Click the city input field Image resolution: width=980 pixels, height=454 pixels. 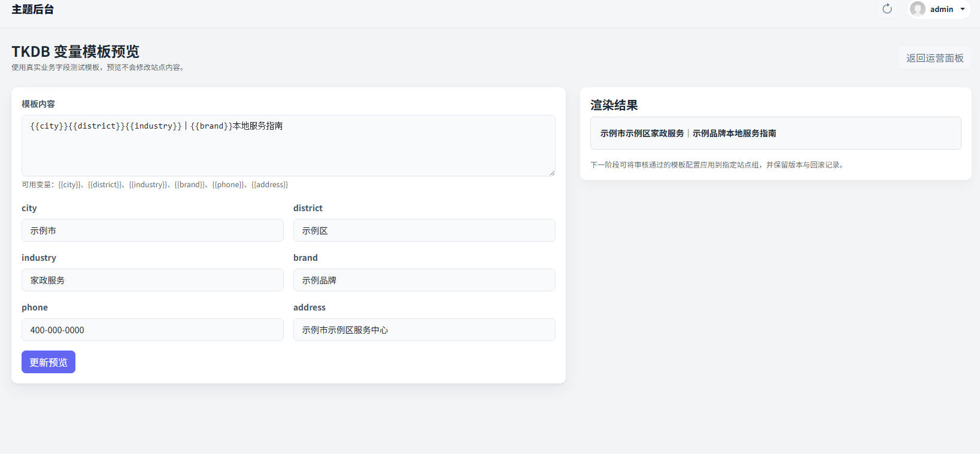pyautogui.click(x=153, y=230)
